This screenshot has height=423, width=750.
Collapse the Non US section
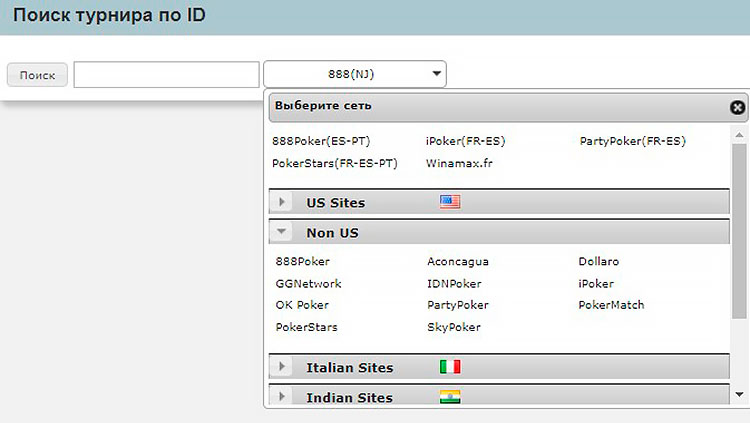coord(283,233)
